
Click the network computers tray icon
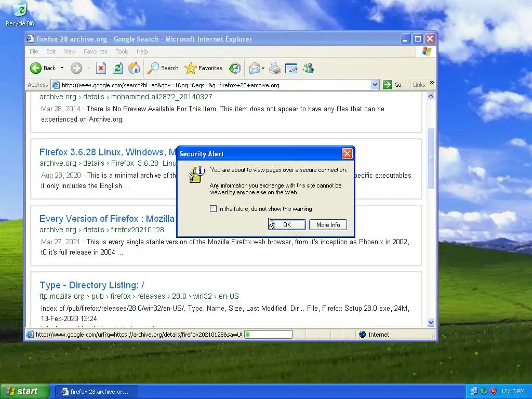point(474,391)
